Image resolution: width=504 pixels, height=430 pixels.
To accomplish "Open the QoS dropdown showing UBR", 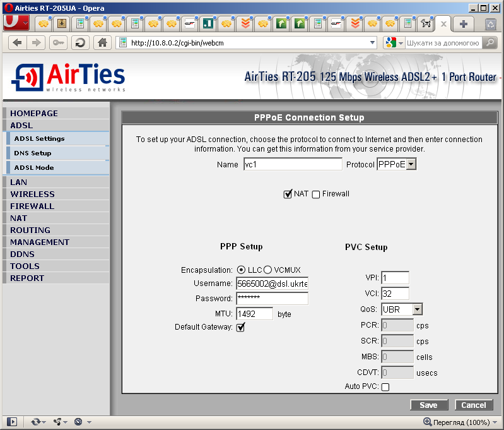I will tap(401, 309).
